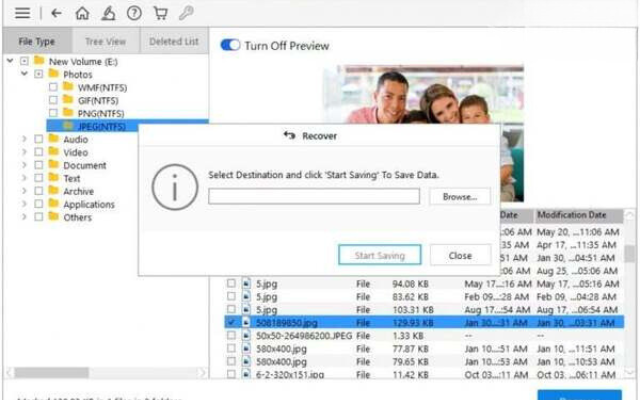Check the WMF(NTFS) checkbox
Screen dimensions: 640x400
coord(53,87)
